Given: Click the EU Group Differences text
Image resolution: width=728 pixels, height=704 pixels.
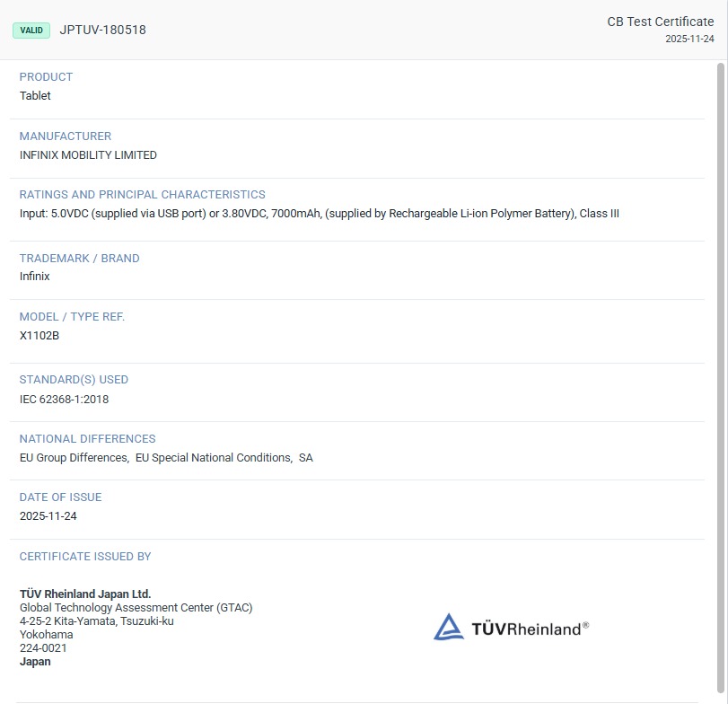Looking at the screenshot, I should coord(74,458).
